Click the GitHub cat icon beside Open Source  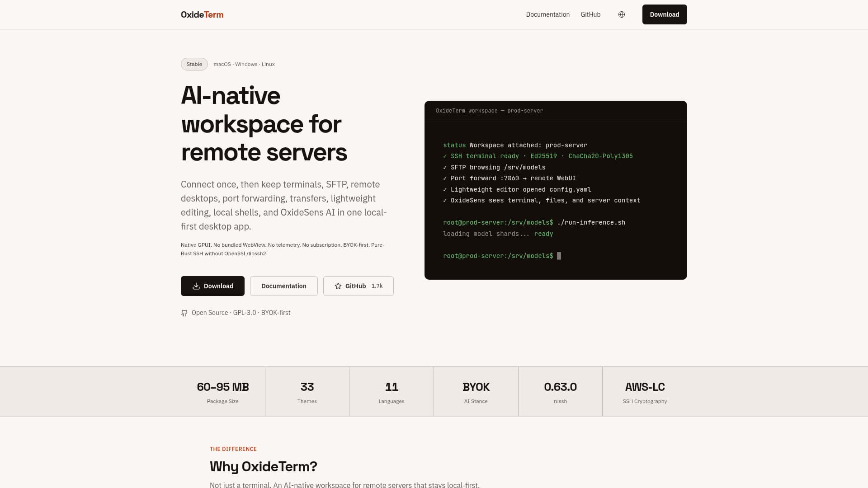pos(184,313)
